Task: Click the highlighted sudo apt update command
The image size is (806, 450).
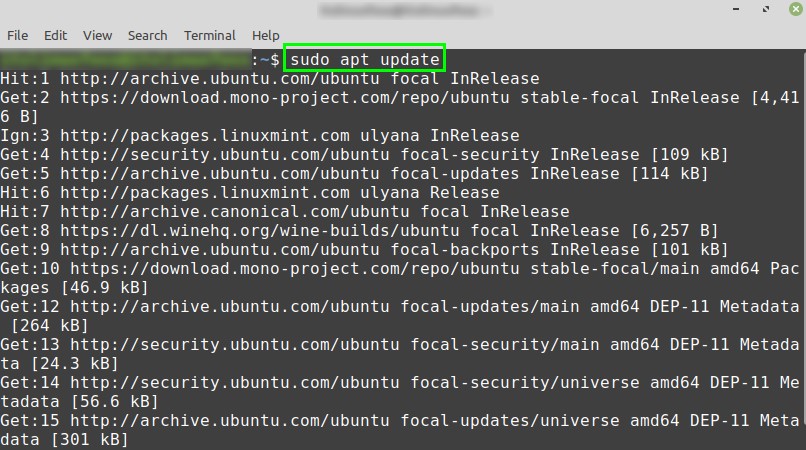Action: point(364,60)
